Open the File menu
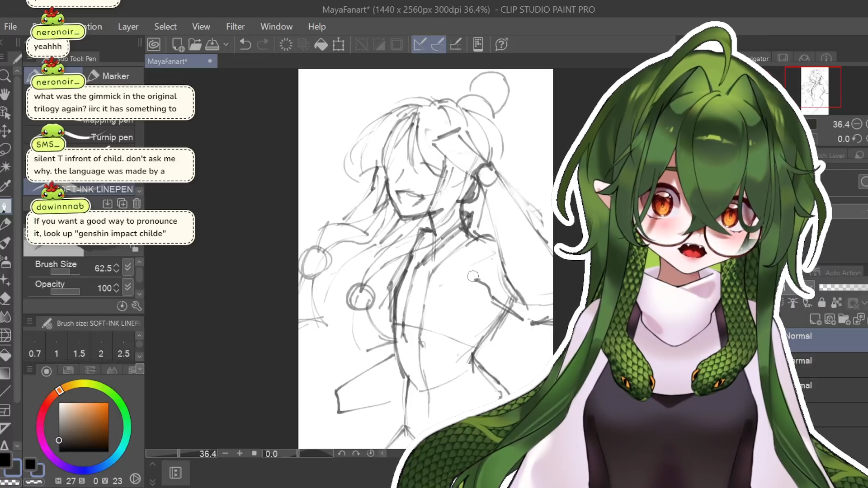The width and height of the screenshot is (868, 488). tap(10, 27)
